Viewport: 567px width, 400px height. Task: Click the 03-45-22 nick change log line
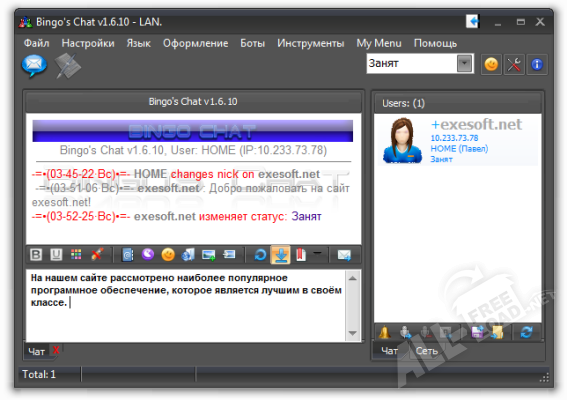tap(176, 174)
